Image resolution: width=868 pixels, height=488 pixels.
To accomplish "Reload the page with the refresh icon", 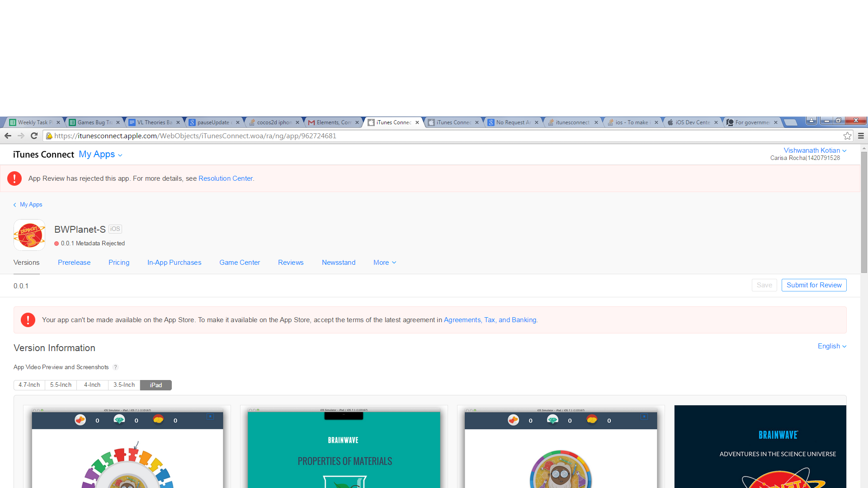I will pyautogui.click(x=34, y=136).
